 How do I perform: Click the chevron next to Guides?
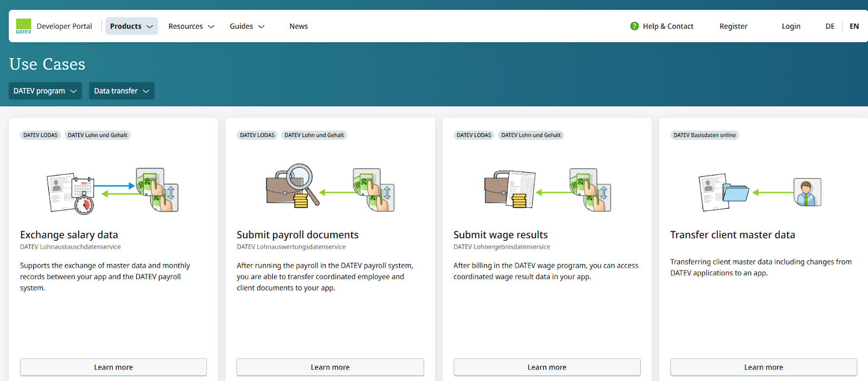(x=261, y=27)
